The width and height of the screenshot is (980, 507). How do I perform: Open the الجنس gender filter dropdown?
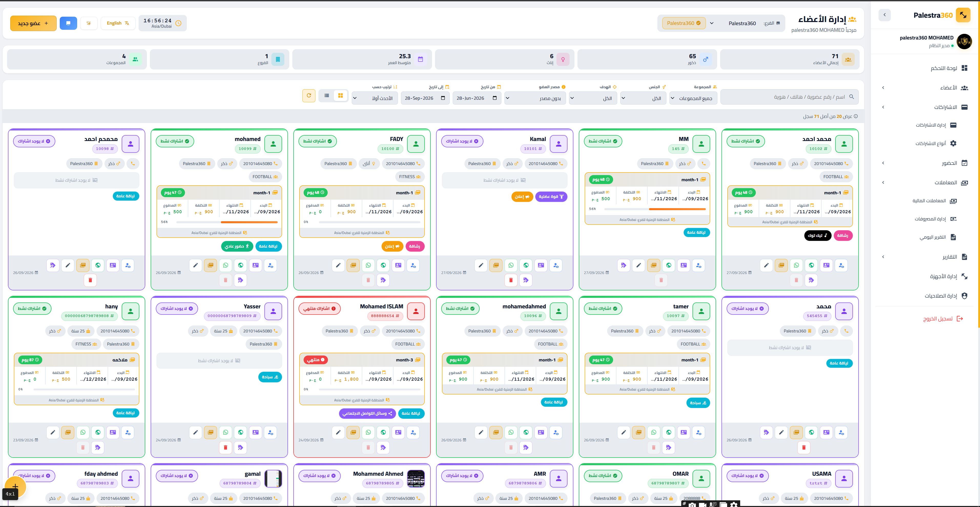(x=643, y=98)
